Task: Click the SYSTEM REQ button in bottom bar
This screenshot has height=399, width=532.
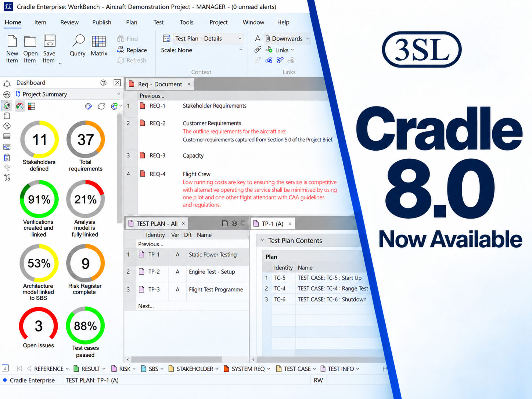Action: coord(247,369)
